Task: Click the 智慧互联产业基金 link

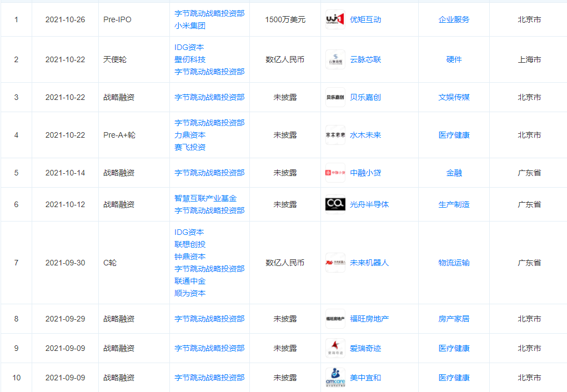Action: [x=205, y=198]
